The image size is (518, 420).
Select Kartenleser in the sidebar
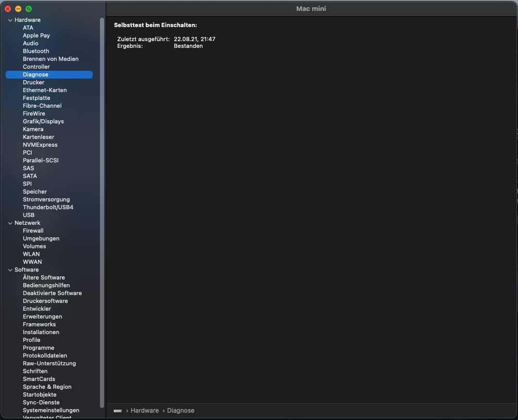(39, 137)
